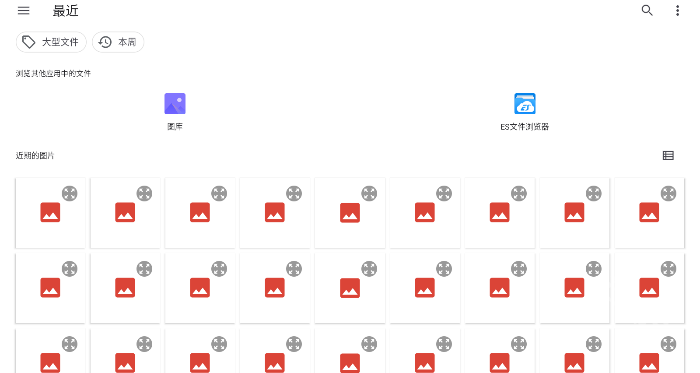Screen dimensions: 700x373
Task: Click the 近期的图片 section label
Action: tap(35, 155)
